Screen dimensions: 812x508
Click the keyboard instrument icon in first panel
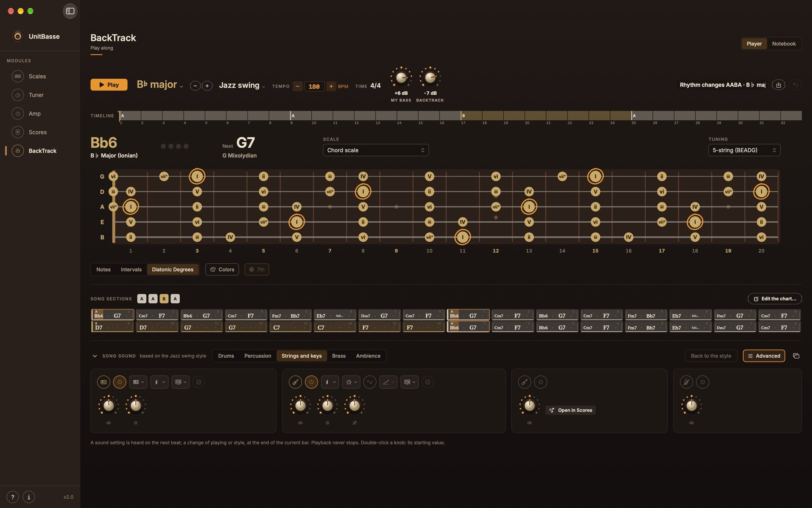[x=104, y=382]
